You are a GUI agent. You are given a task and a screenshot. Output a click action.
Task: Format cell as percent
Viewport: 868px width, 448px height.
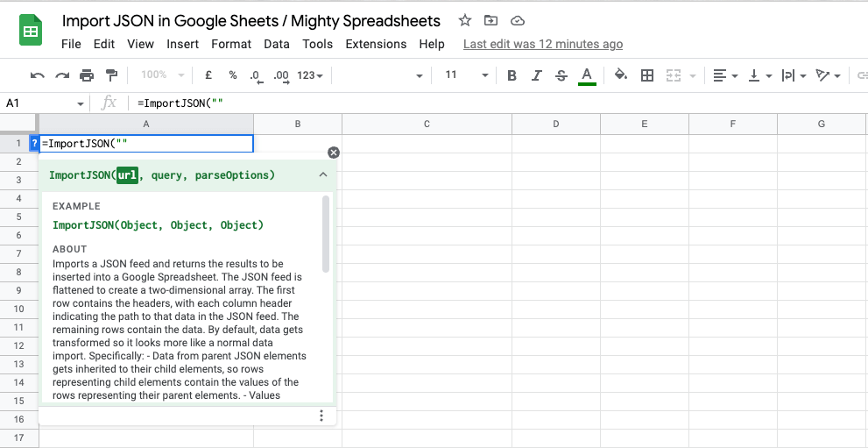(x=233, y=75)
